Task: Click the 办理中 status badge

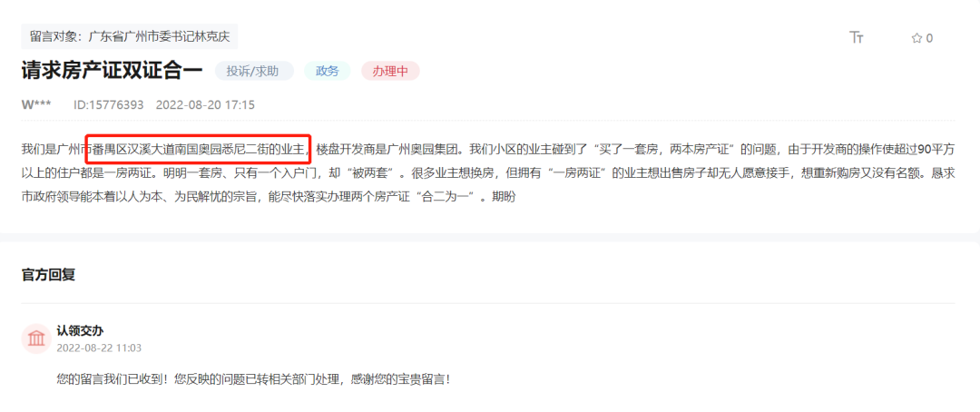Action: point(390,72)
